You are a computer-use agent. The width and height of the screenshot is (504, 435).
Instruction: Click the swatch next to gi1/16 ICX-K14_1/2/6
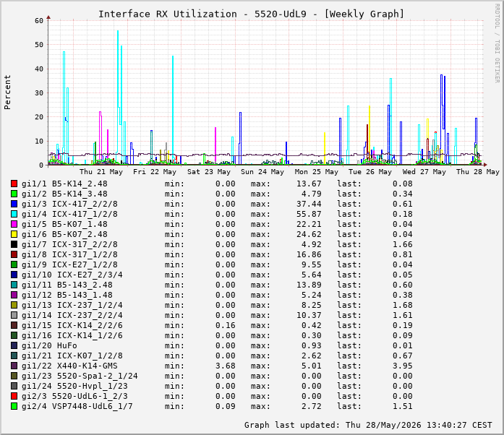tap(14, 335)
